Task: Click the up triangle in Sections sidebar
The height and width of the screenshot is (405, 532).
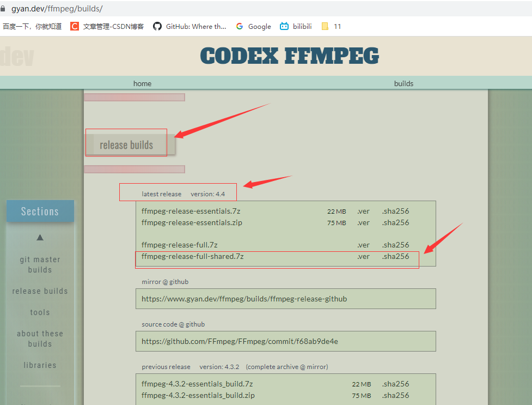Action: [x=40, y=237]
